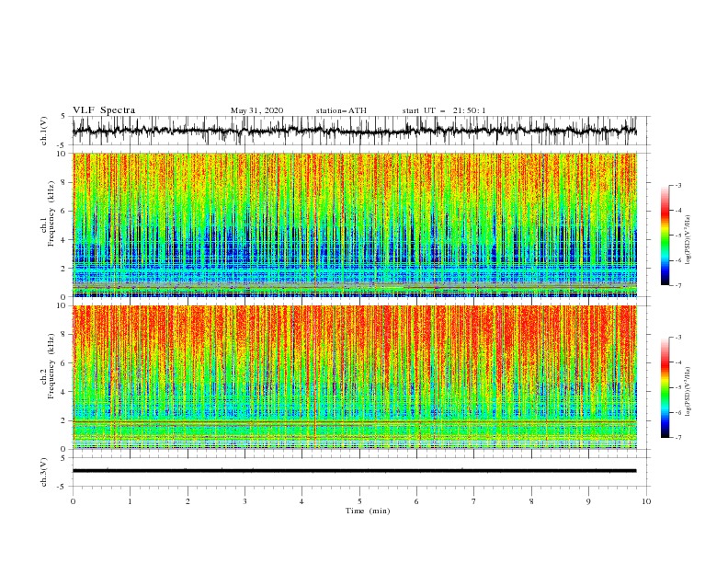Click the ch.1 spectrogram color scale bar
Image resolution: width=728 pixels, height=563 pixels.
pyautogui.click(x=665, y=236)
